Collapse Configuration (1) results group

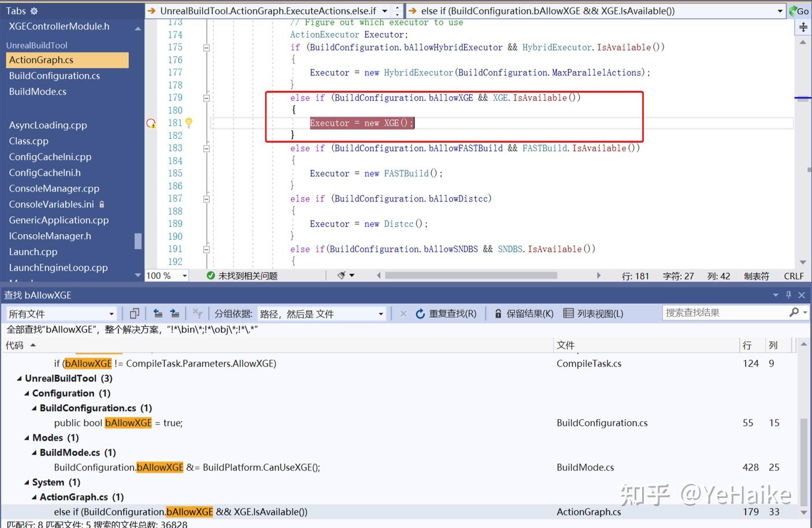pos(27,393)
